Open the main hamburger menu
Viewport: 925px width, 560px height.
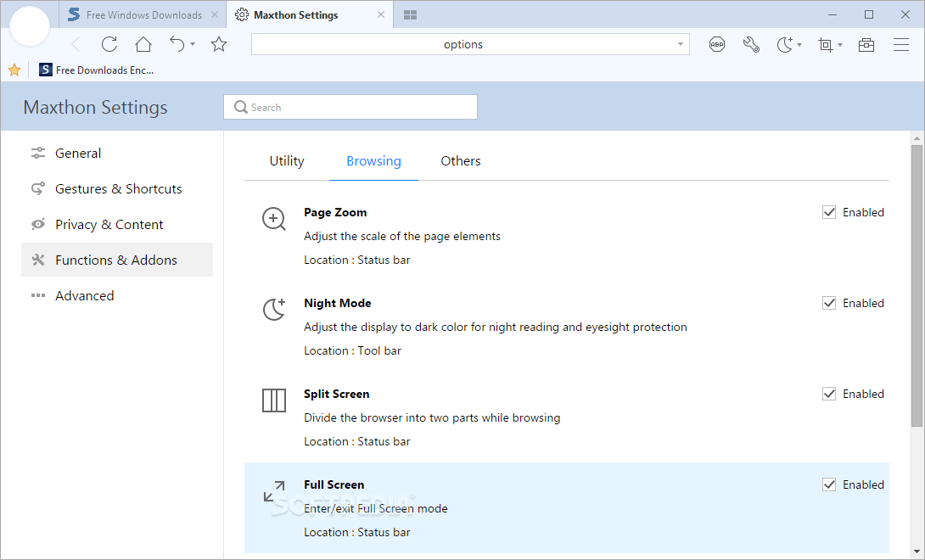(x=900, y=44)
